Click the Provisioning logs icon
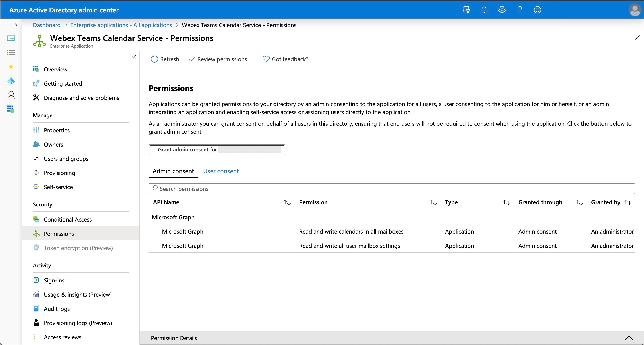Image resolution: width=644 pixels, height=345 pixels. 36,323
